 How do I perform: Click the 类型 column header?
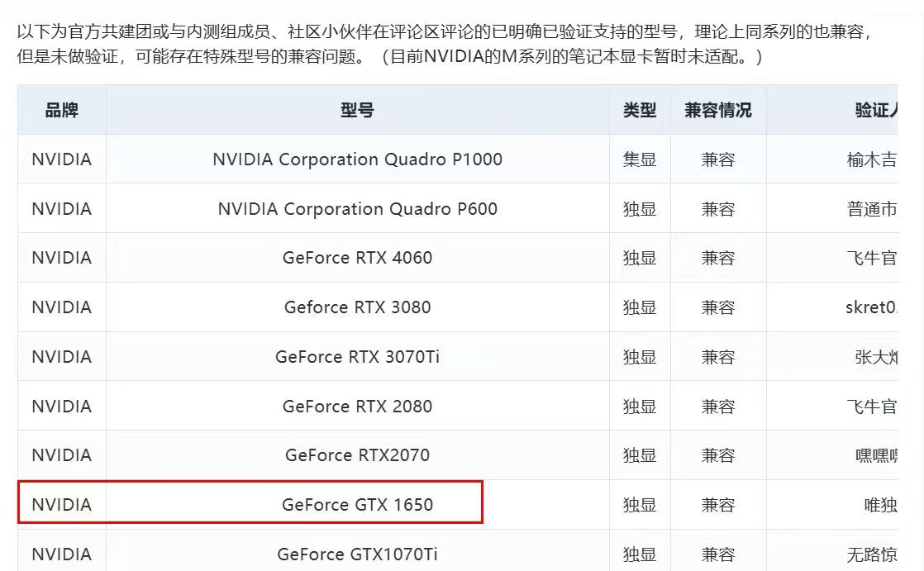tap(640, 110)
